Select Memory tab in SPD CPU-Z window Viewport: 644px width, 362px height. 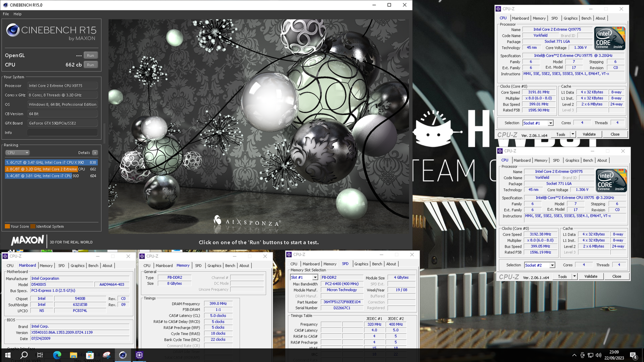tap(330, 264)
